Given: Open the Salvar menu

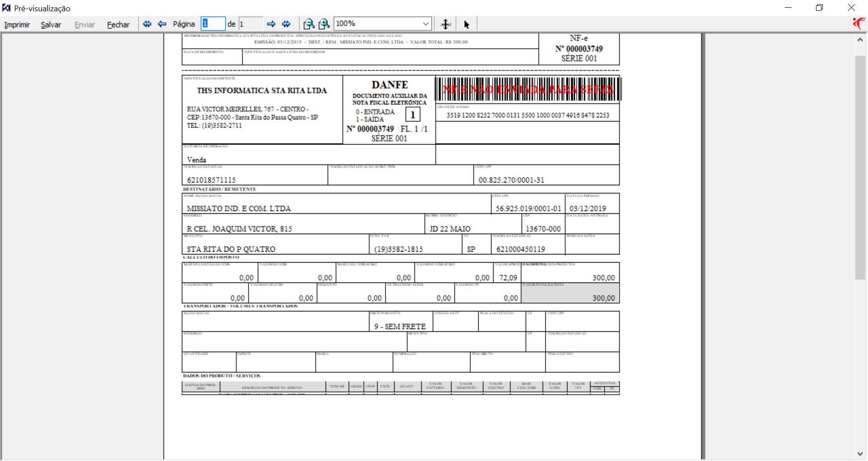Looking at the screenshot, I should tap(51, 24).
